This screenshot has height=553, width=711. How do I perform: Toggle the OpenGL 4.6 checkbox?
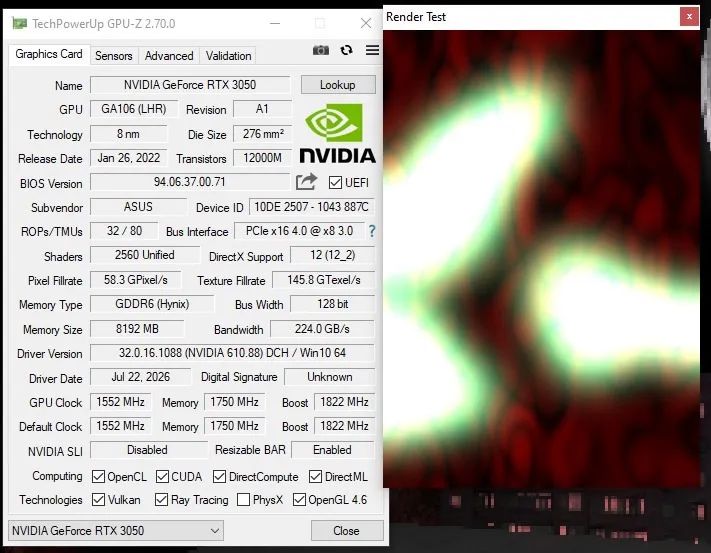299,500
